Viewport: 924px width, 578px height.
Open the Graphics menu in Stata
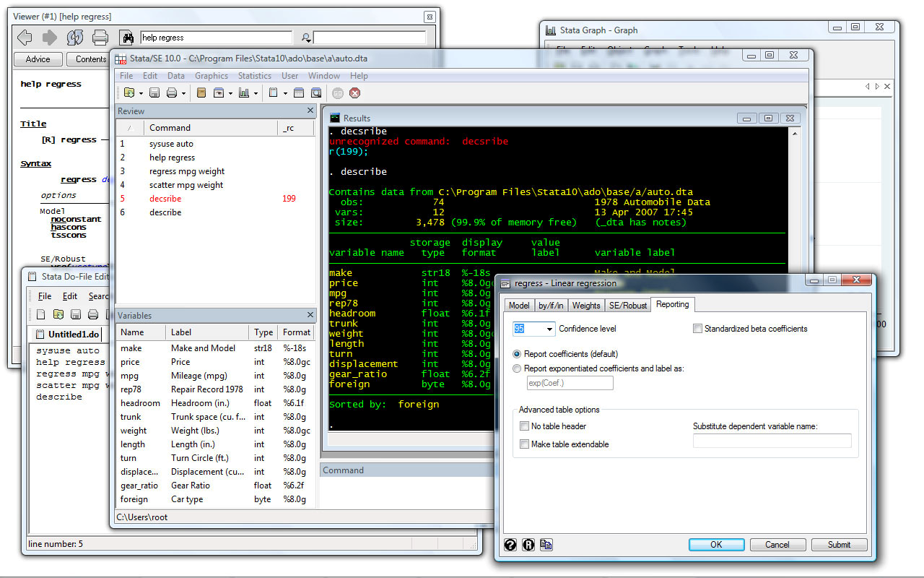[x=212, y=75]
